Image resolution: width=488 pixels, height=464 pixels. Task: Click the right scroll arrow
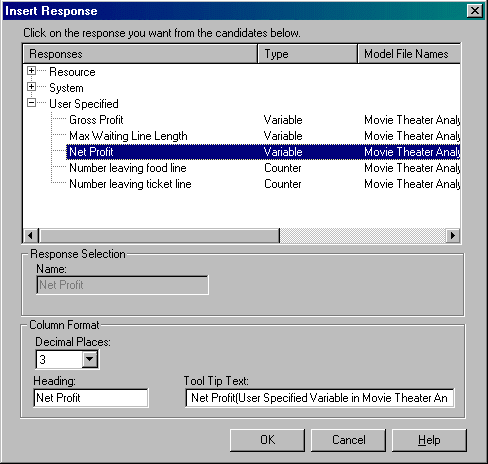453,235
